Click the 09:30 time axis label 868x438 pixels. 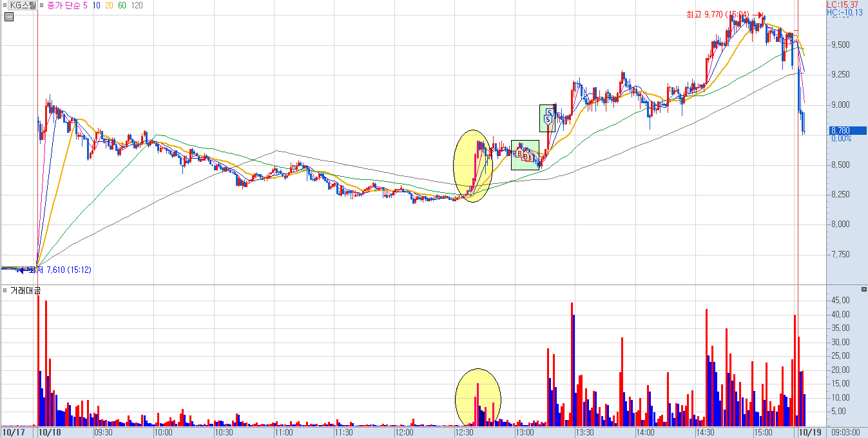104,432
